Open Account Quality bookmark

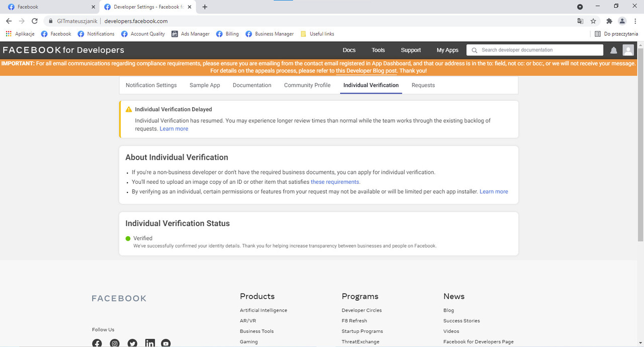point(143,34)
